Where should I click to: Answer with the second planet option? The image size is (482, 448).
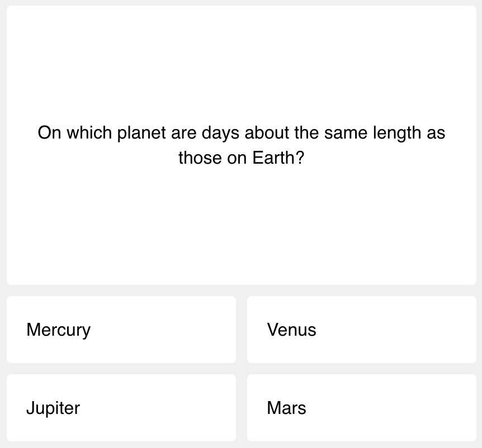[x=361, y=330]
